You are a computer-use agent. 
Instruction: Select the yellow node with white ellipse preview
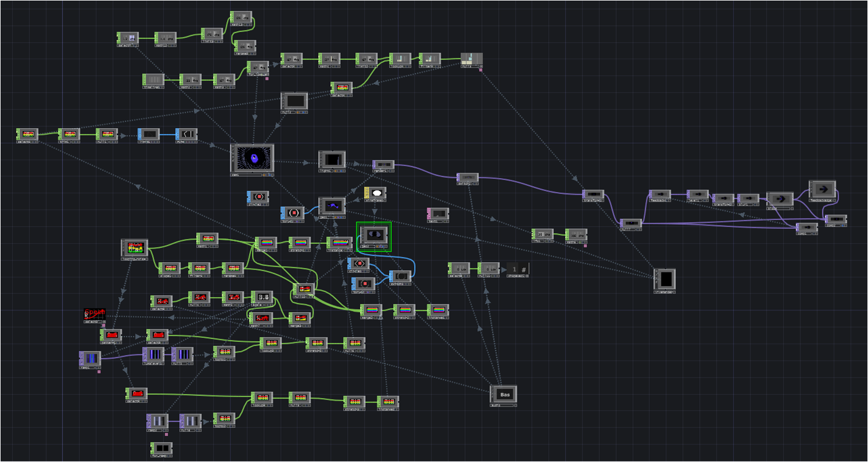376,193
